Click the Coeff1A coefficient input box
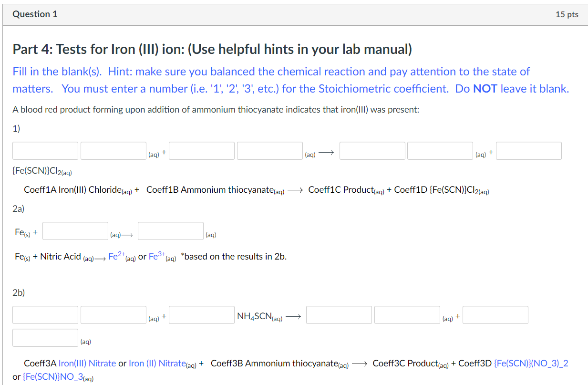The height and width of the screenshot is (385, 588). [x=45, y=150]
